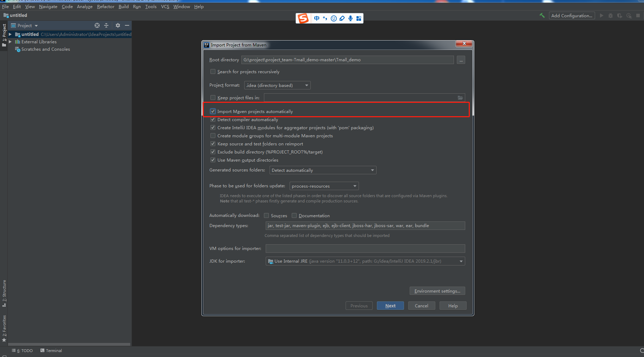
Task: Click the Collapse All icon in Project panel
Action: pyautogui.click(x=106, y=25)
